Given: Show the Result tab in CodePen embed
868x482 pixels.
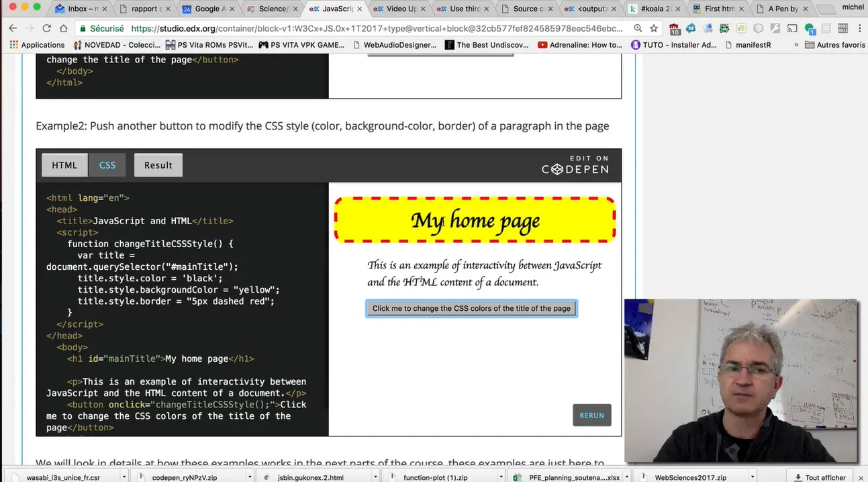Looking at the screenshot, I should pyautogui.click(x=158, y=165).
